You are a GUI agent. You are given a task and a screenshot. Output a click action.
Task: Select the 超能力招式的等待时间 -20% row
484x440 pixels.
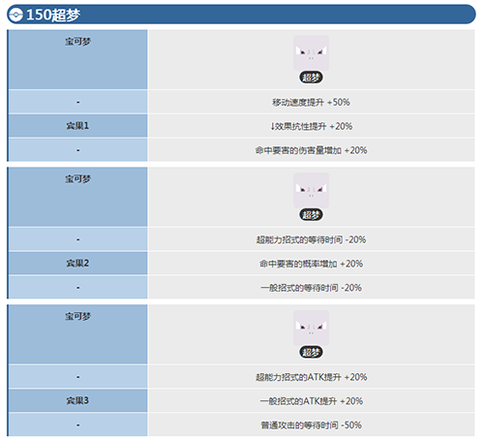[x=311, y=239]
